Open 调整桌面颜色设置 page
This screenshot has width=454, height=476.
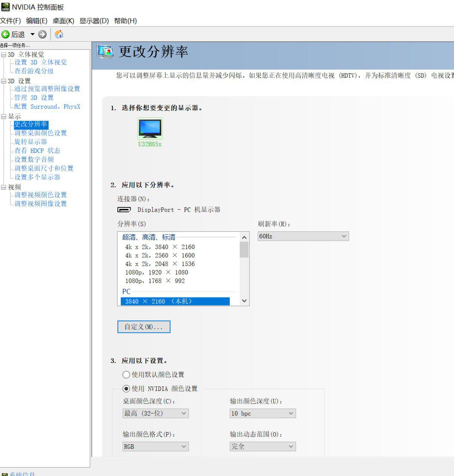(x=41, y=133)
